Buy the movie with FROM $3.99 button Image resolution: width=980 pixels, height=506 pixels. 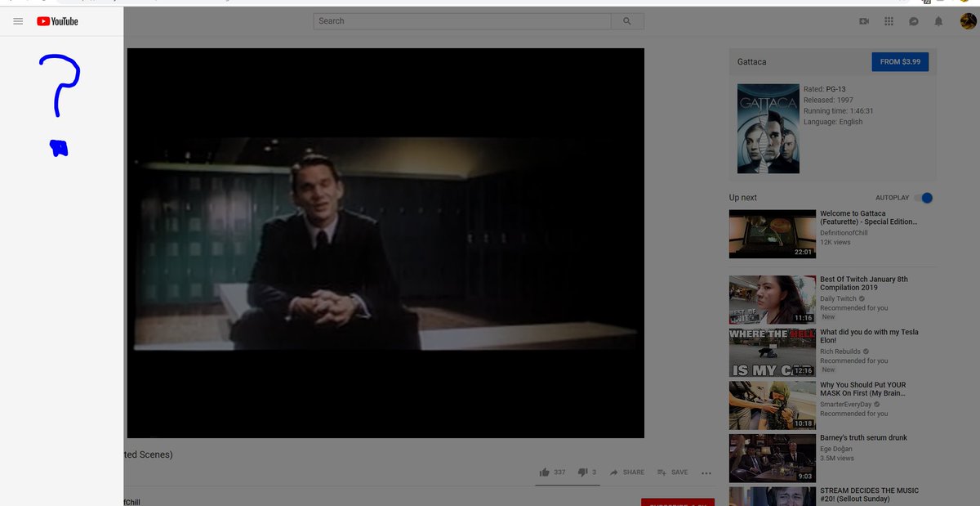click(900, 62)
